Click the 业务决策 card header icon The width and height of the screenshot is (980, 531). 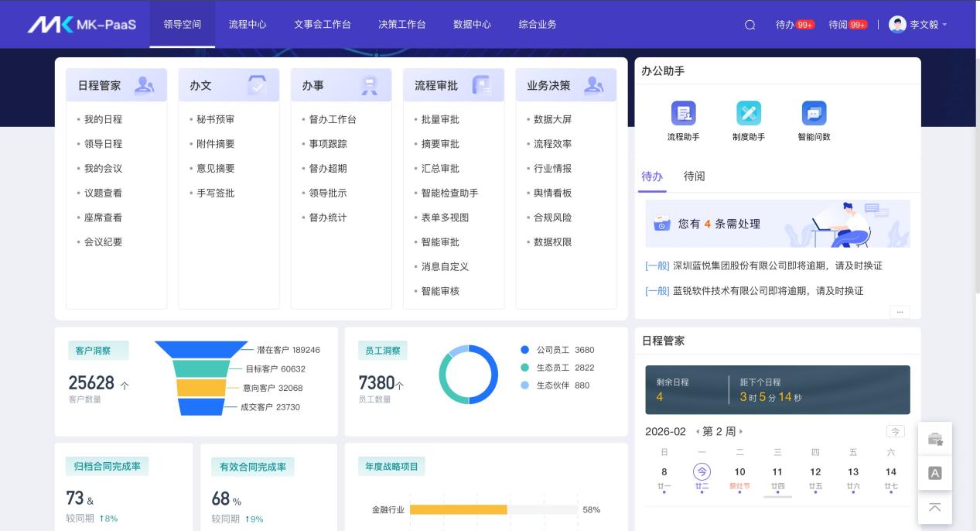coord(594,85)
